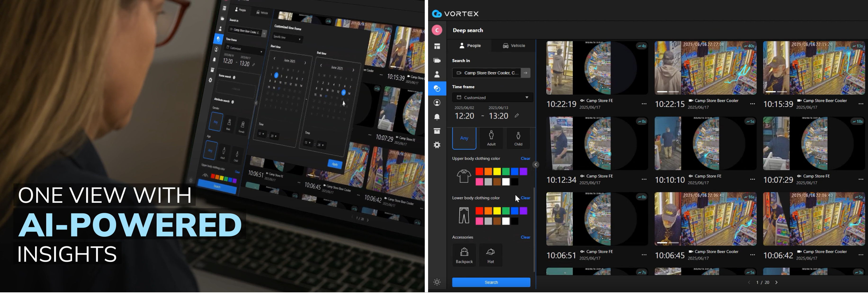Open the 'Customized' time frame dropdown
This screenshot has width=868, height=294.
pos(492,98)
